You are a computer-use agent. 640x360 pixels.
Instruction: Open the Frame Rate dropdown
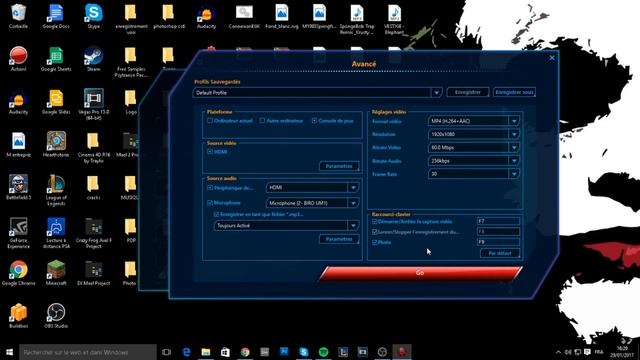click(514, 174)
